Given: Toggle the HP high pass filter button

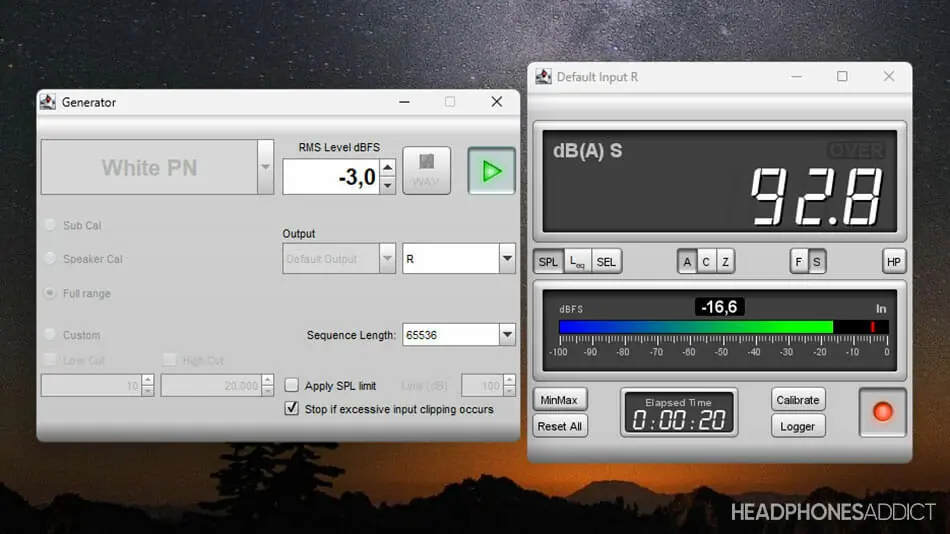Looking at the screenshot, I should point(894,262).
